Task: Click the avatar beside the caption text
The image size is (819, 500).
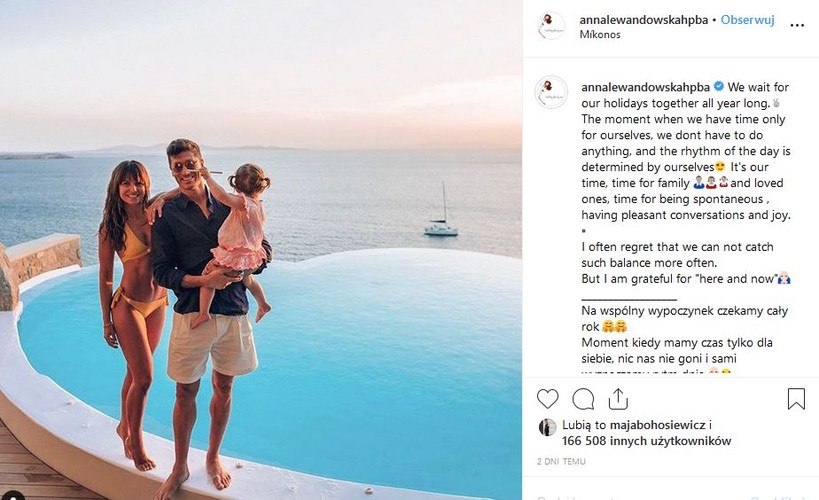Action: coord(551,91)
